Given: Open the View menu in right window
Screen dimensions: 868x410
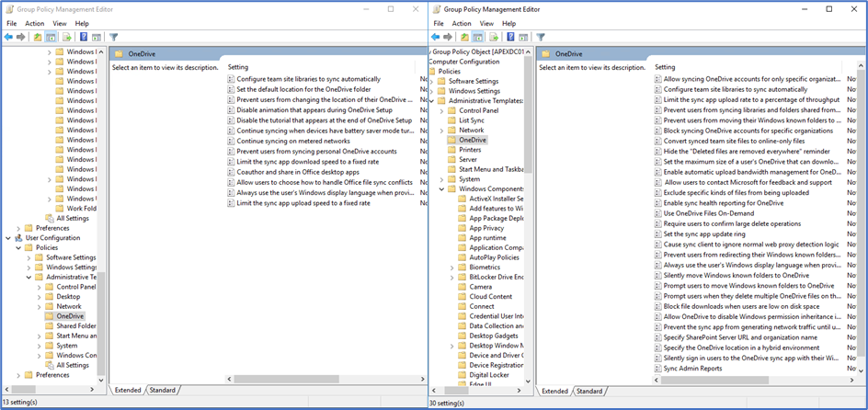Looking at the screenshot, I should 486,23.
